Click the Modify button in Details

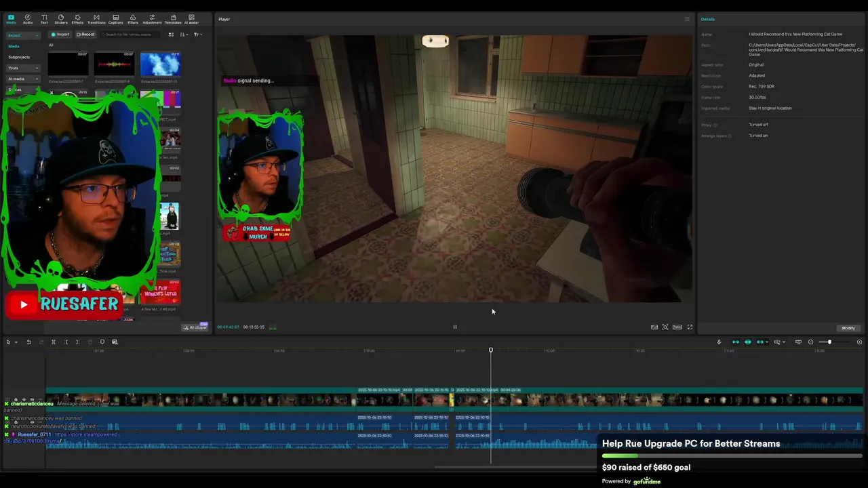point(848,328)
